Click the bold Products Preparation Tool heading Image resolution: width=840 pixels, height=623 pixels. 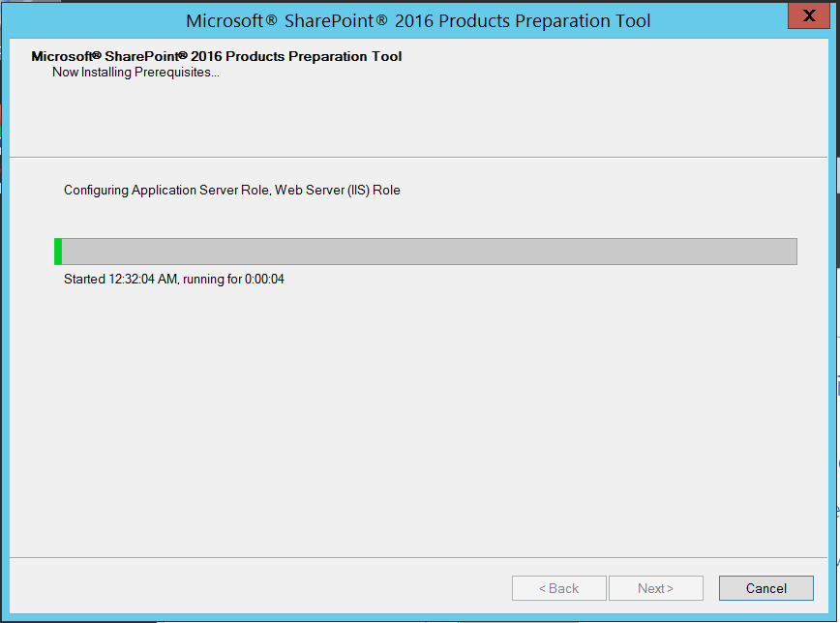pos(217,56)
